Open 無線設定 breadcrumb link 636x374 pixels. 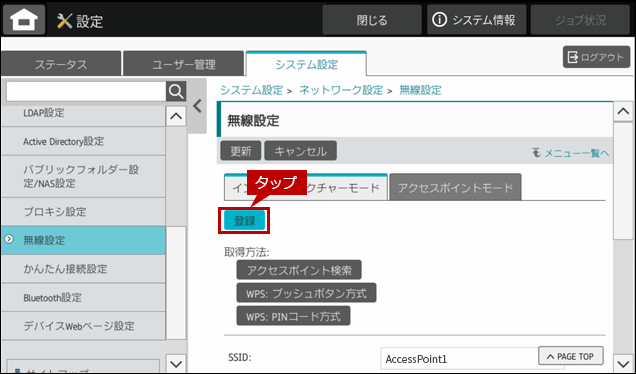click(x=420, y=90)
